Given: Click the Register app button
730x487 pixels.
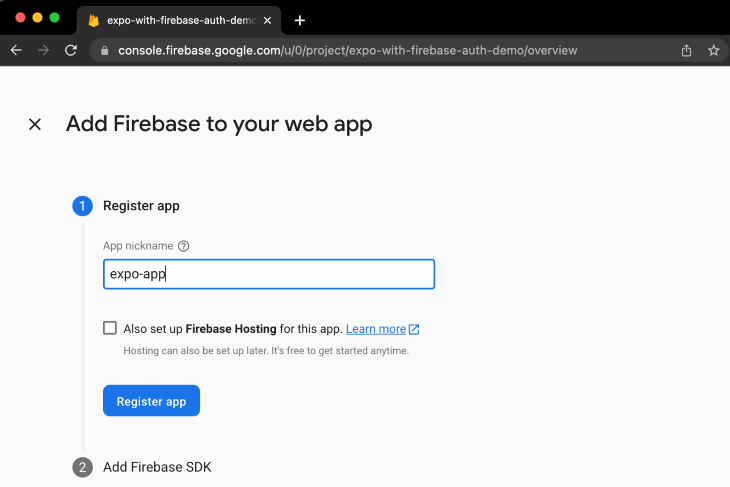Looking at the screenshot, I should (151, 401).
